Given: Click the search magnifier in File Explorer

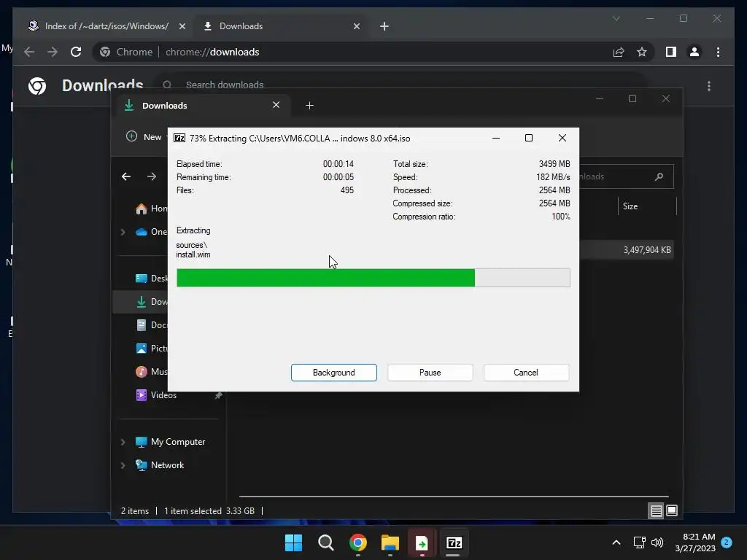Looking at the screenshot, I should point(659,176).
